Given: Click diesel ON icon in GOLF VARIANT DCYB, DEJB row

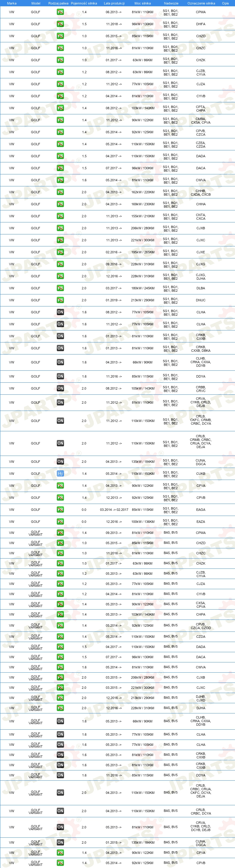Looking at the screenshot, I should [x=60, y=827].
